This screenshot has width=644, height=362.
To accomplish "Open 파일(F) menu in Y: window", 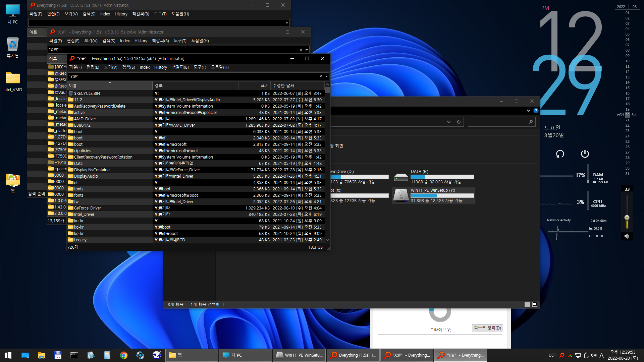I will (x=75, y=67).
